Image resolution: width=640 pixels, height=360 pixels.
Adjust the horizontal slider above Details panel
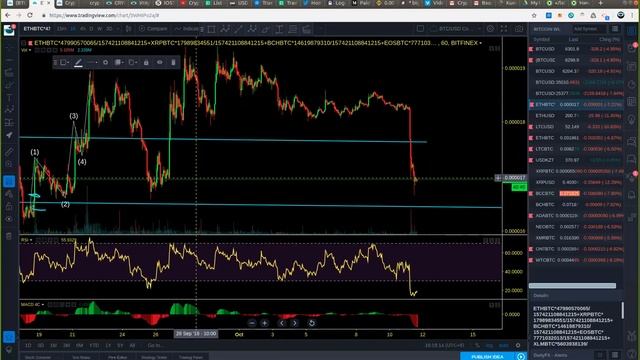tap(572, 286)
